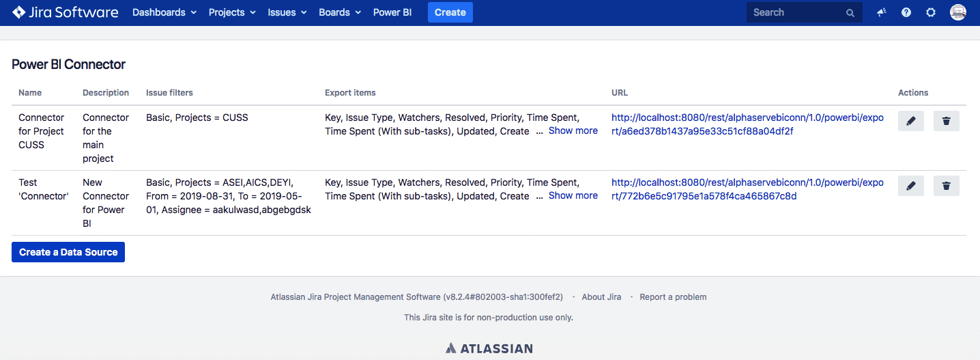This screenshot has width=980, height=360.
Task: Open the export URL ending a6ed378b…df2f
Action: pyautogui.click(x=747, y=124)
